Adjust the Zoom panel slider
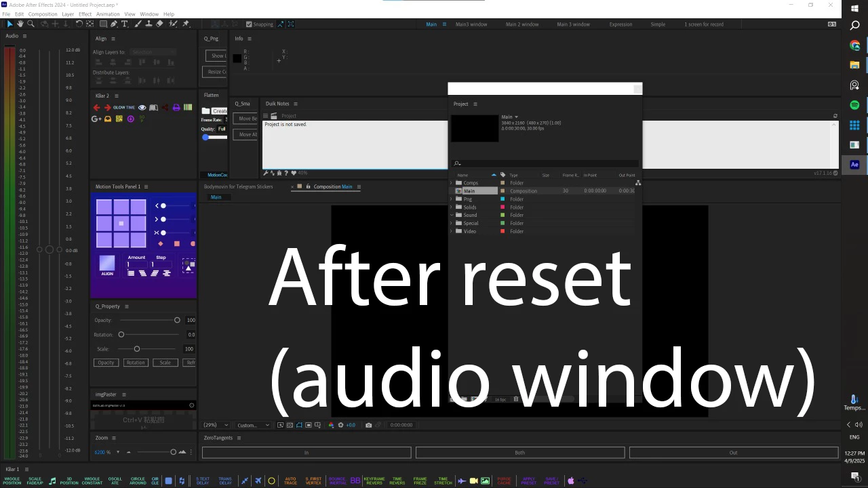The image size is (868, 488). point(155,452)
